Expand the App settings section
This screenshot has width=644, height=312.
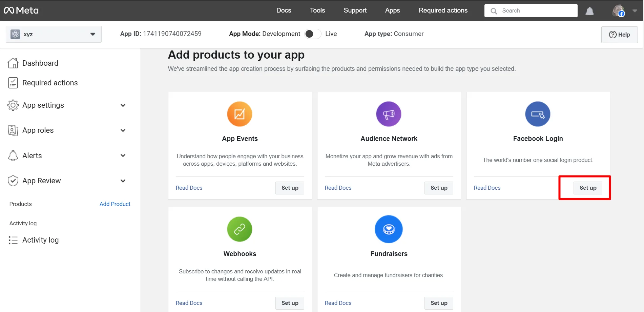click(x=123, y=105)
